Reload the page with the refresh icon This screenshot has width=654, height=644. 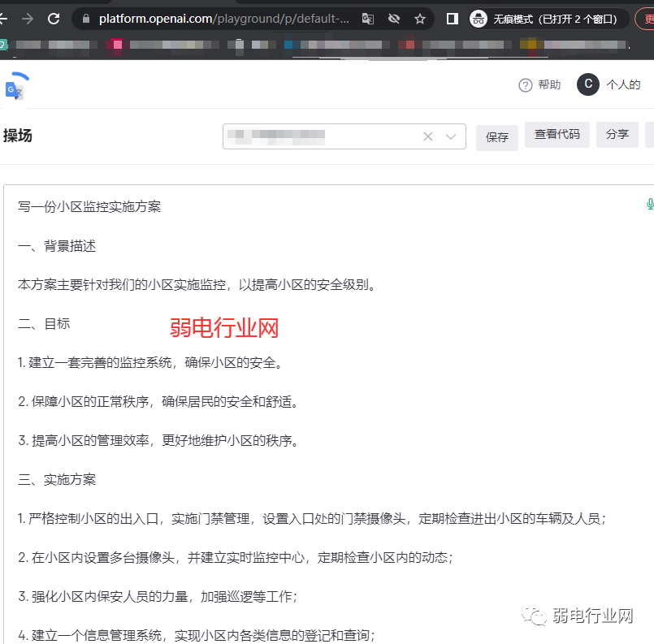pyautogui.click(x=54, y=18)
